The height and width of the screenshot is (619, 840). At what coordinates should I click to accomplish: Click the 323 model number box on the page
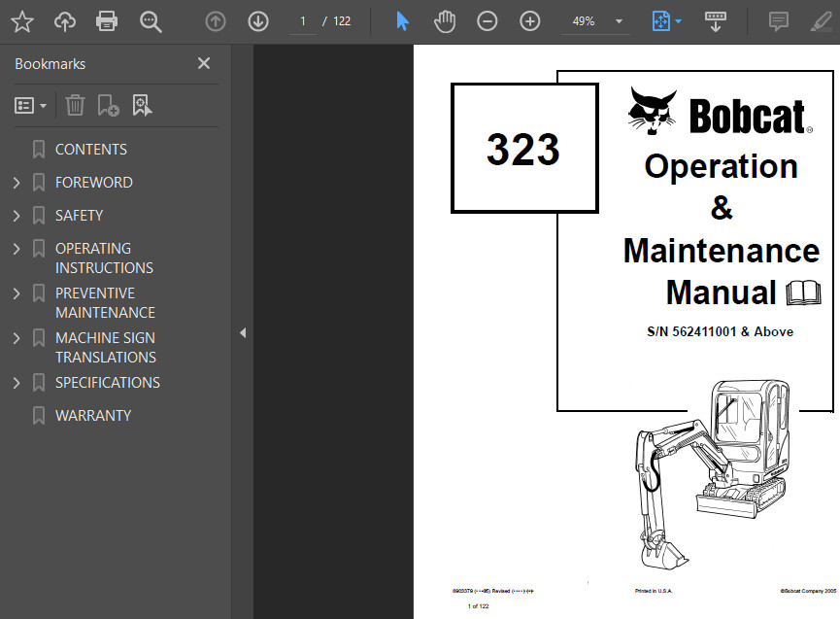click(524, 149)
